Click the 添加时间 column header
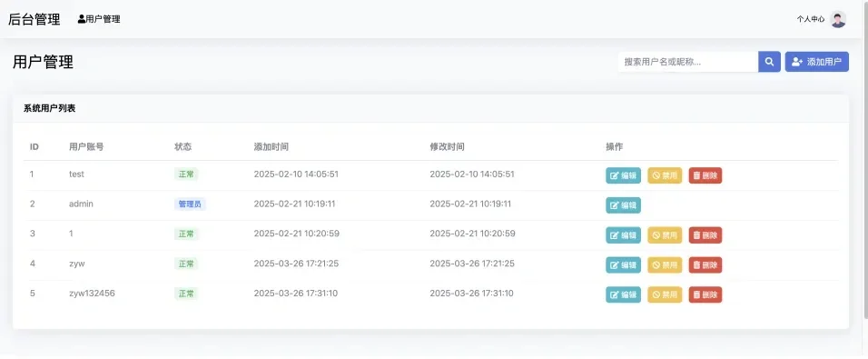 [x=271, y=147]
